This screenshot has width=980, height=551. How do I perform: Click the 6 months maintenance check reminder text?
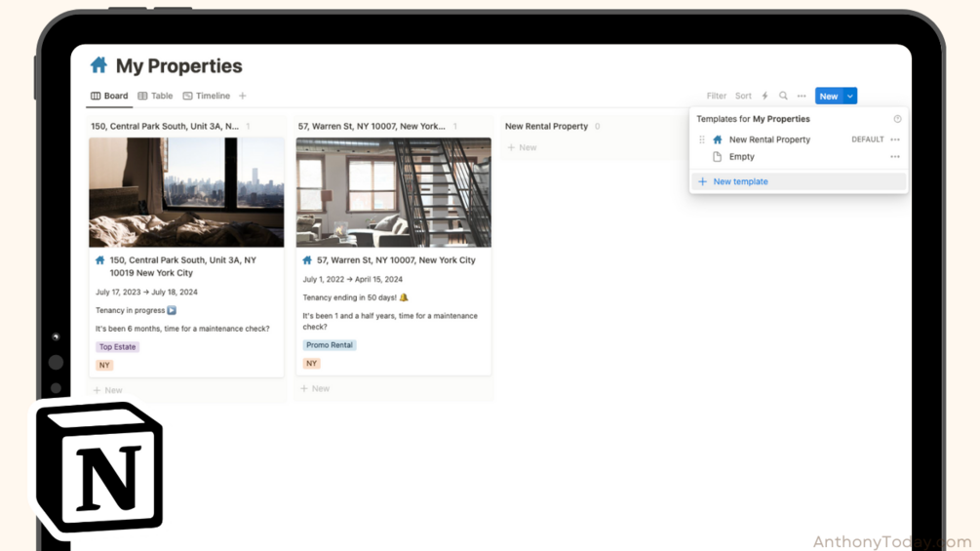point(182,329)
